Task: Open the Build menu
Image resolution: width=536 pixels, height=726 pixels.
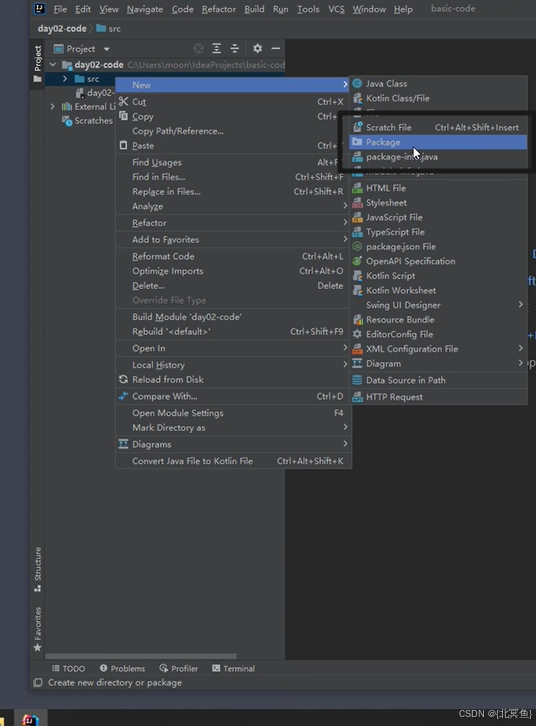Action: pyautogui.click(x=254, y=9)
